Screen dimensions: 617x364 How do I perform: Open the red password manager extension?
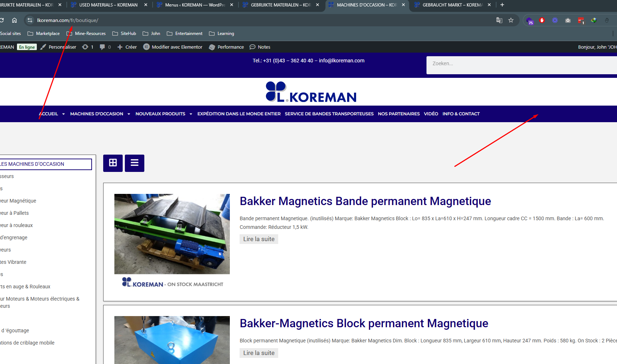coord(581,21)
